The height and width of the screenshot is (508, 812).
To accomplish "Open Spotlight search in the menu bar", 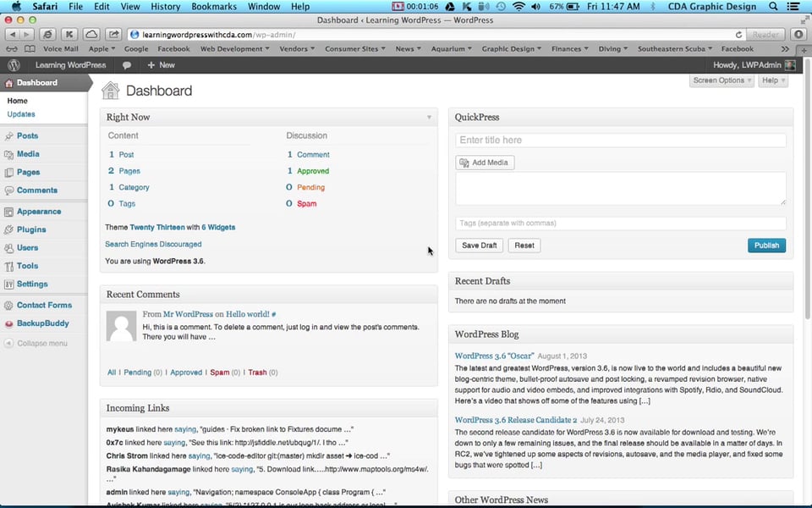I will point(773,7).
